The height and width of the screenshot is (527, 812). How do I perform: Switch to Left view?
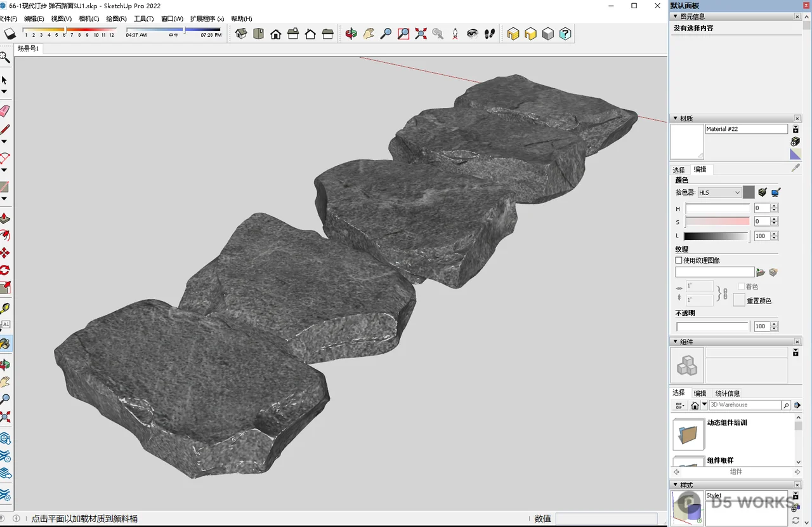327,34
